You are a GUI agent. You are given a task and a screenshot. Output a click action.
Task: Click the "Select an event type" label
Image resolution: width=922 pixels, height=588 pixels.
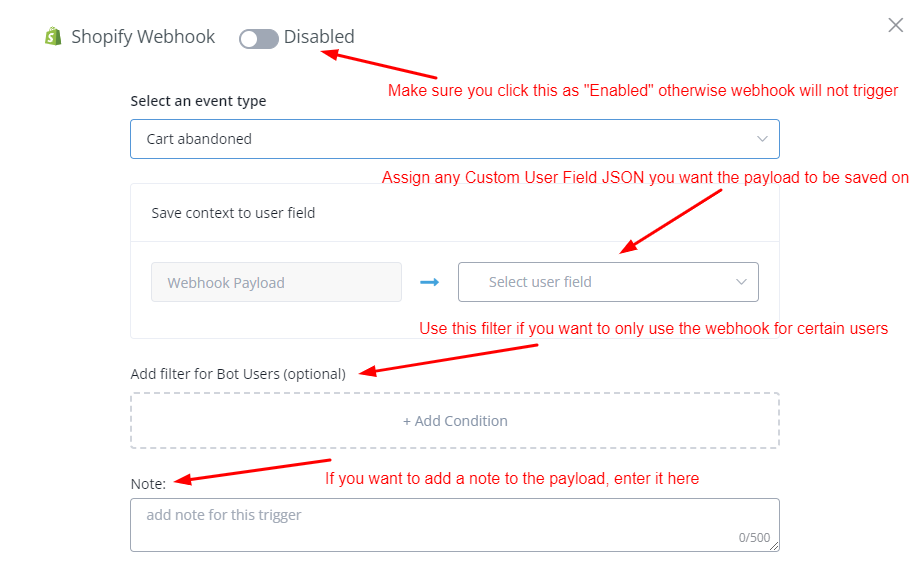pos(198,101)
